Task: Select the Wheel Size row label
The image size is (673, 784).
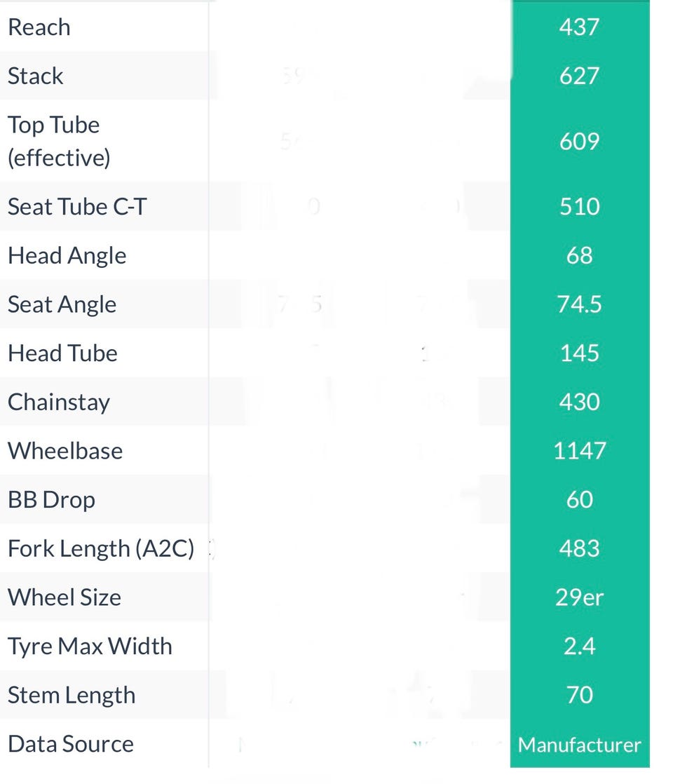Action: pyautogui.click(x=64, y=597)
